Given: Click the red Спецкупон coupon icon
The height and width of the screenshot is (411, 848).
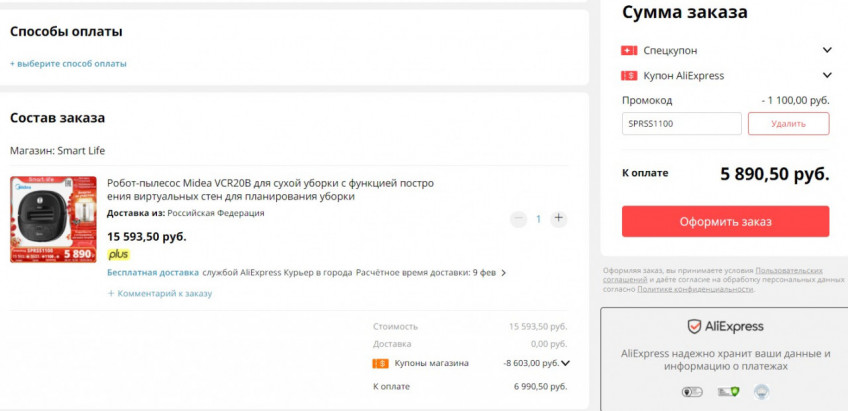Looking at the screenshot, I should [629, 50].
